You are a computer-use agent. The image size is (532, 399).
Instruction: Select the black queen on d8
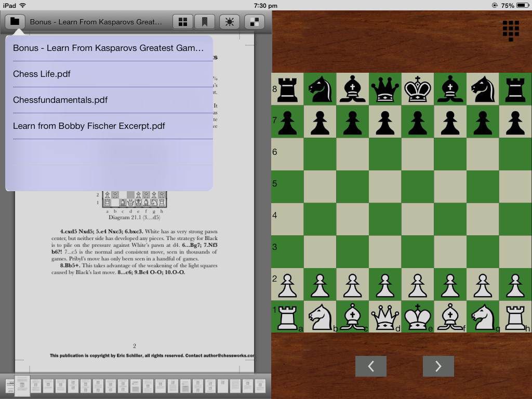coord(385,89)
